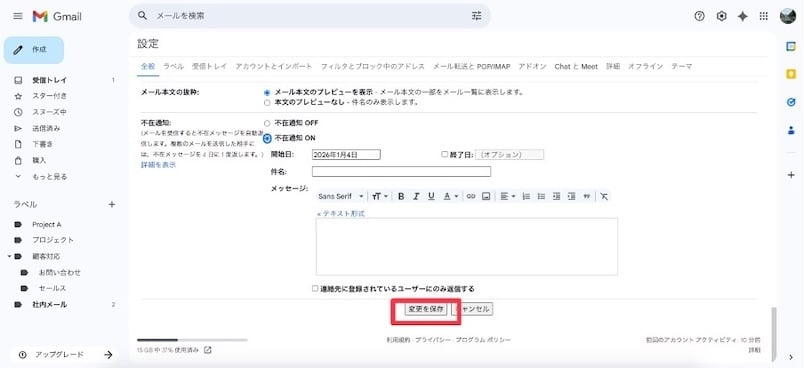Click the plus icon to get add-ons

[791, 175]
